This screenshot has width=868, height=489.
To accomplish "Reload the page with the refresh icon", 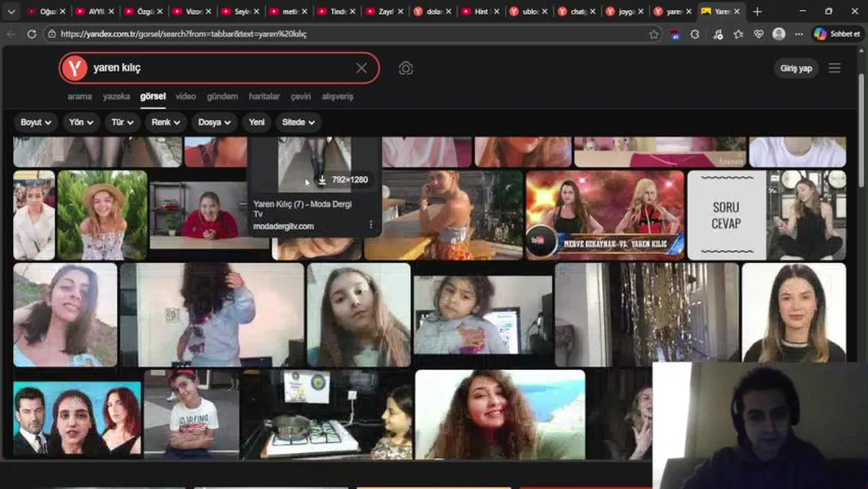I will 31,34.
